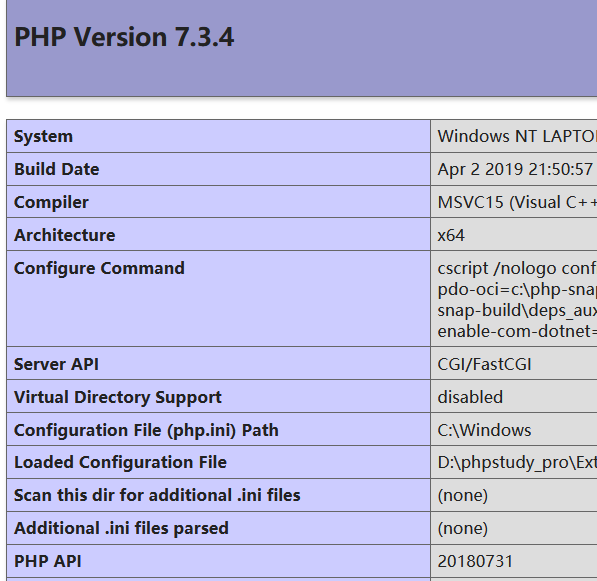The image size is (597, 581).
Task: Click the 20180731 PHP API value
Action: click(x=475, y=561)
